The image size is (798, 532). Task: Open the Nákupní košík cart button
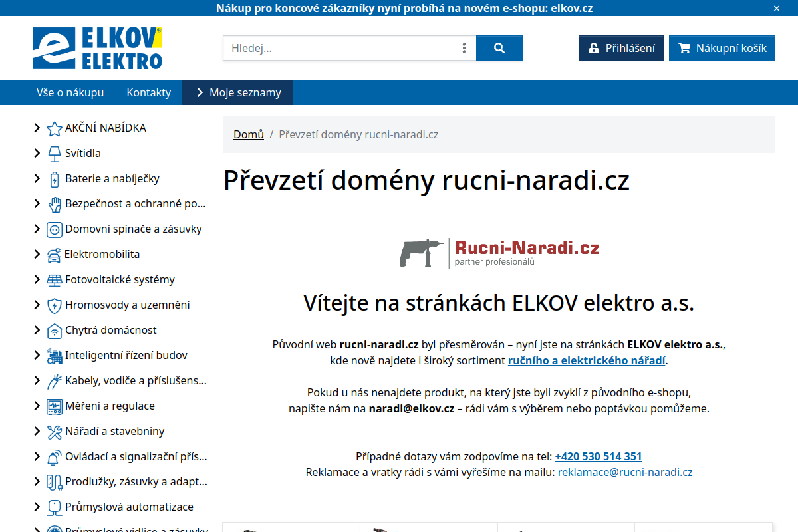[722, 48]
